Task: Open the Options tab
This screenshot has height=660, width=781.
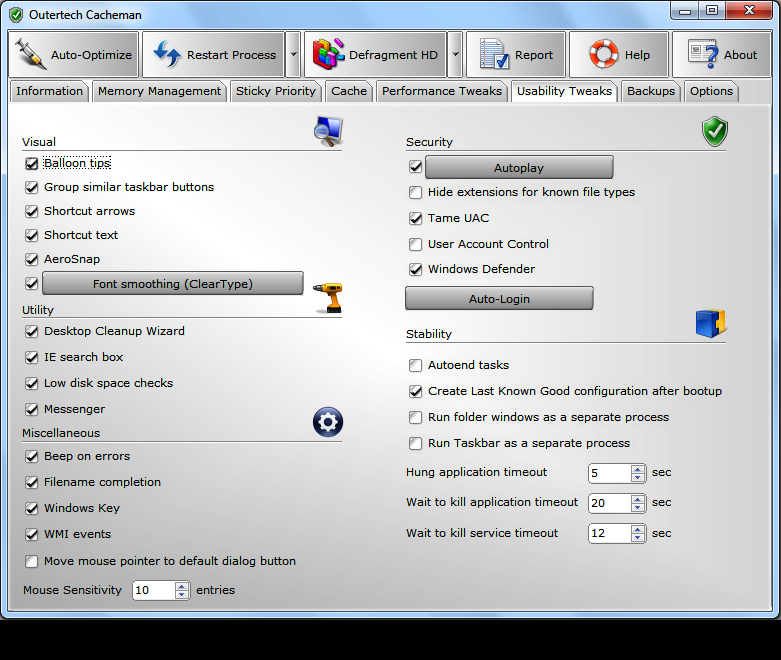Action: click(x=711, y=91)
